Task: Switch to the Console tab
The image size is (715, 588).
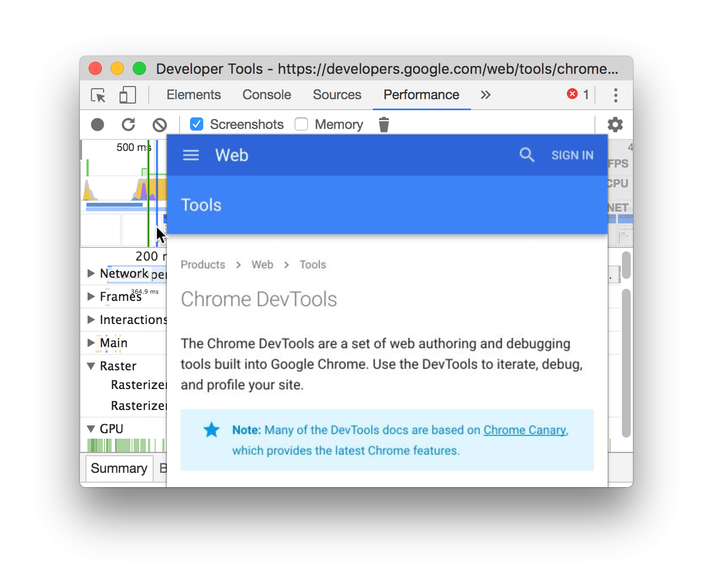Action: 267,95
